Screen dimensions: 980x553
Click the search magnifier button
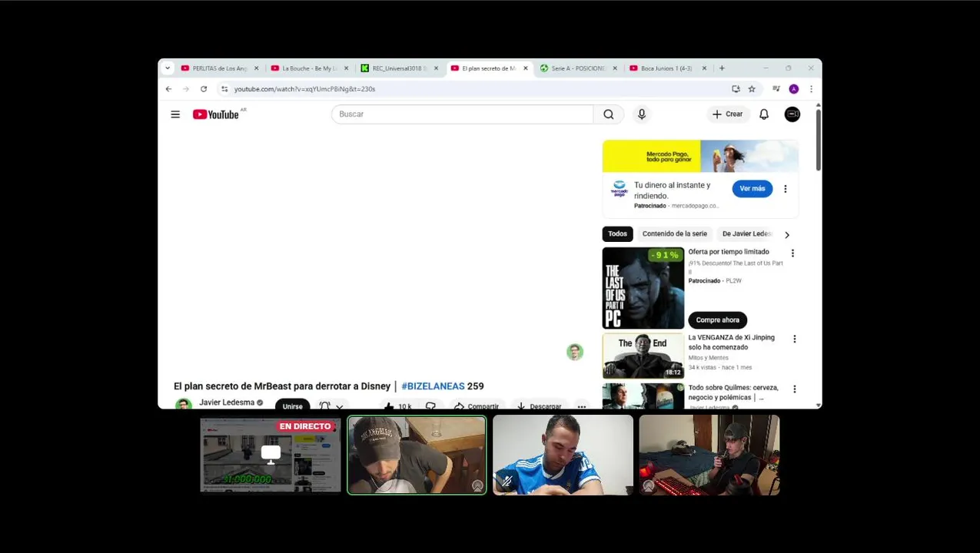[609, 114]
